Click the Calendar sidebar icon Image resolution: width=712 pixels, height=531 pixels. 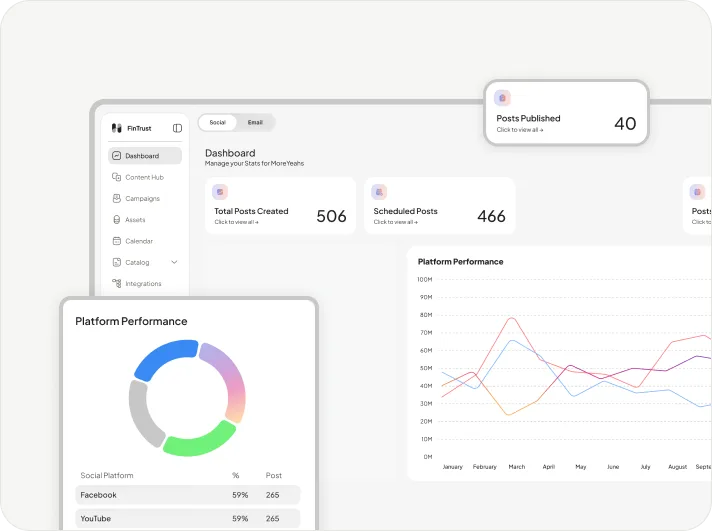pyautogui.click(x=117, y=241)
